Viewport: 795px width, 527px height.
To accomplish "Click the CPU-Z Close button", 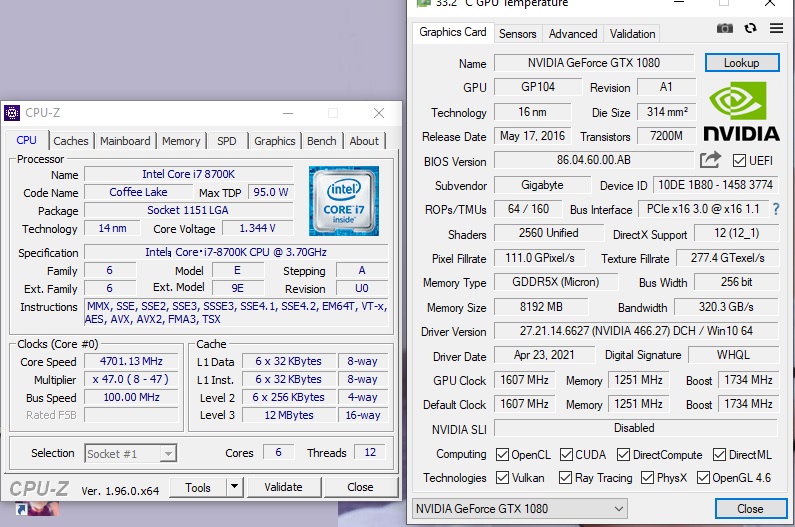I will pyautogui.click(x=360, y=487).
